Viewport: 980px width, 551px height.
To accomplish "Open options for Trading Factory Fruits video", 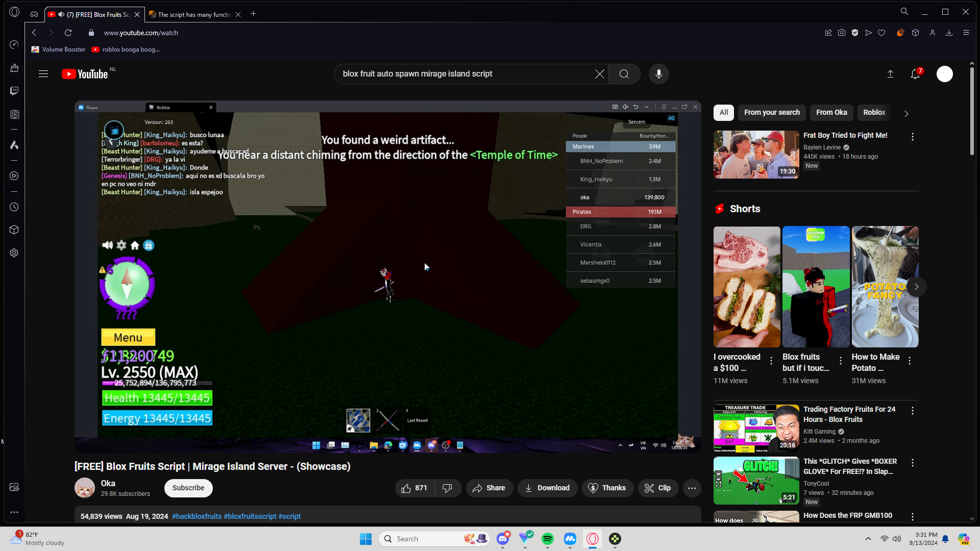I will point(913,411).
